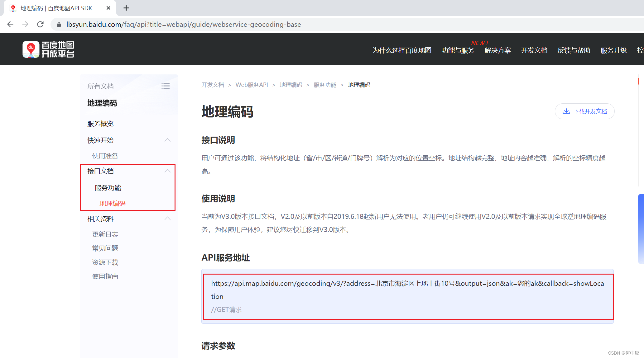Image resolution: width=644 pixels, height=358 pixels.
Task: Click the 使用说明 heading
Action: coord(218,199)
